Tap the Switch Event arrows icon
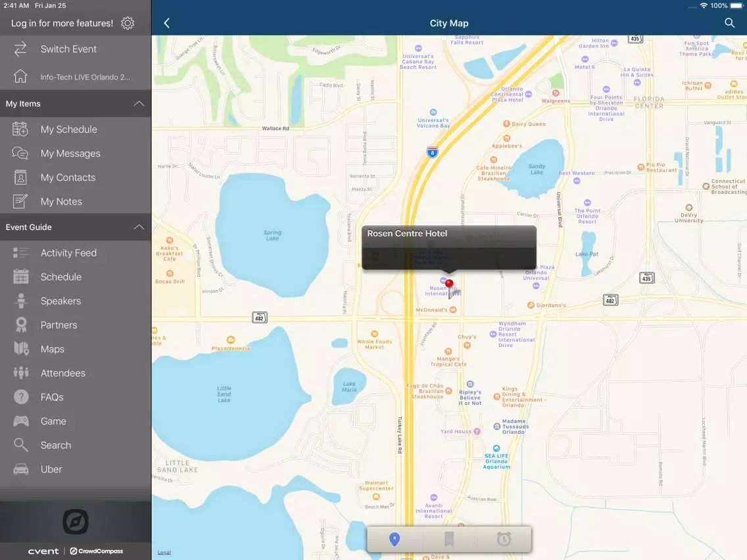 click(20, 49)
